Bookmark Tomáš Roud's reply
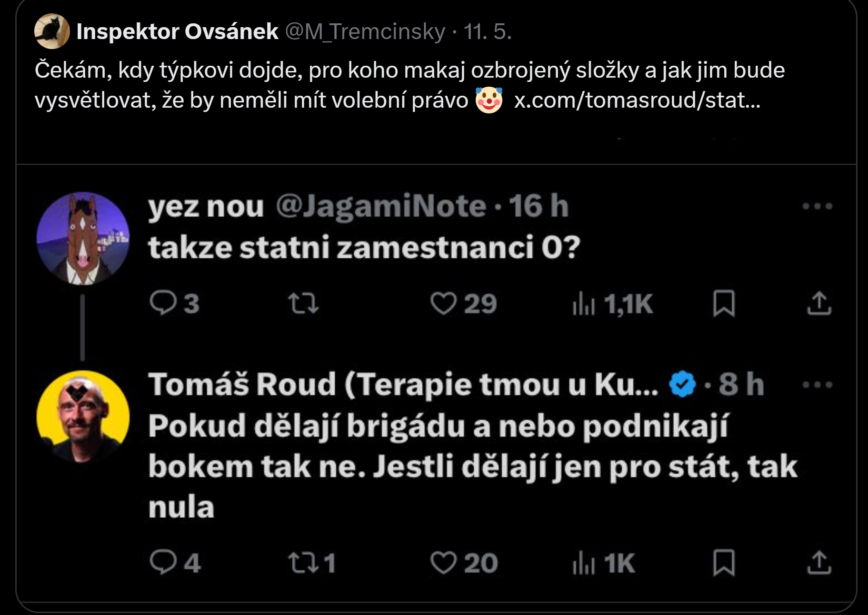Screen dimensions: 868x615 click(x=724, y=563)
